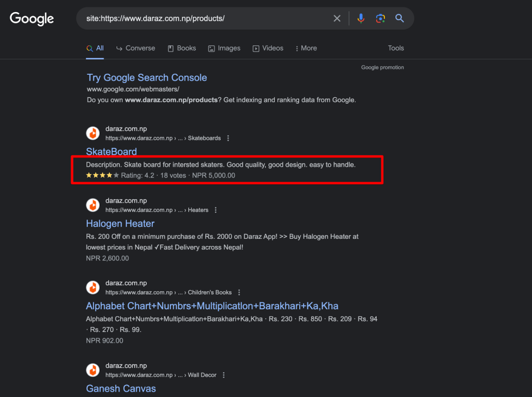This screenshot has height=397, width=532.
Task: Open the Books search tab
Action: (x=181, y=48)
